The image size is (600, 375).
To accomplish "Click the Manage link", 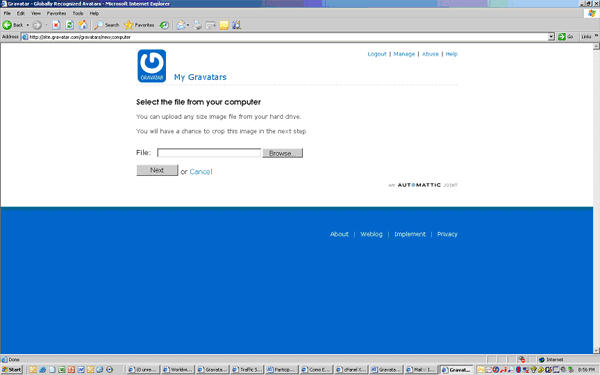I will (404, 54).
